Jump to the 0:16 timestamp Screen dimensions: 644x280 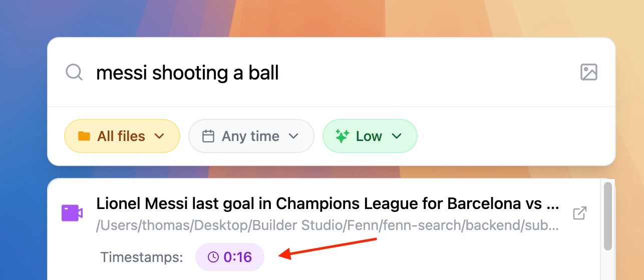click(x=230, y=257)
